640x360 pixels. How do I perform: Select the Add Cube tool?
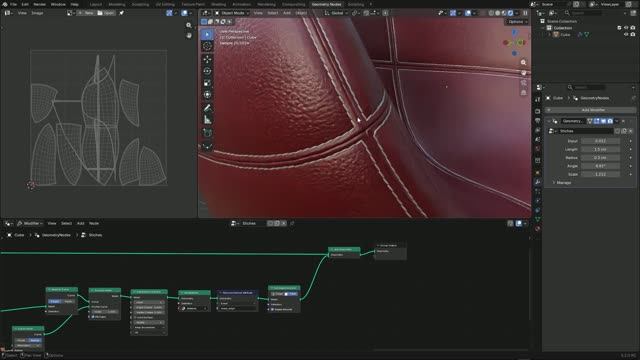(x=207, y=133)
